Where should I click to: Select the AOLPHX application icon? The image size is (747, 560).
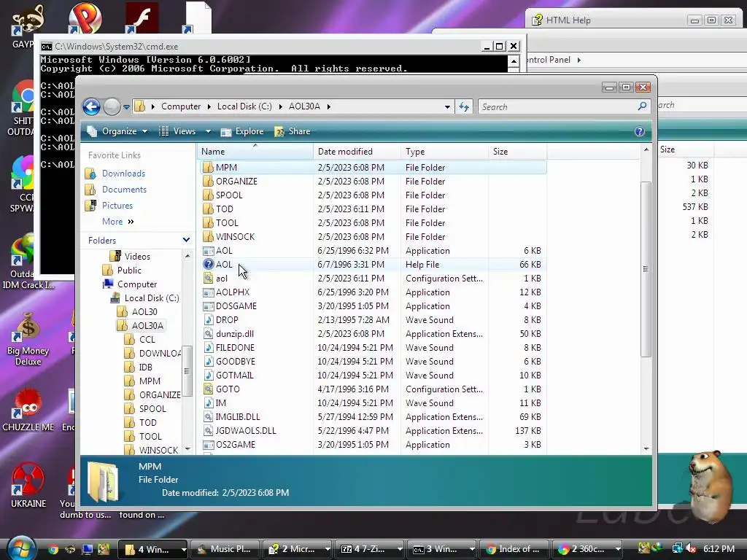[208, 292]
